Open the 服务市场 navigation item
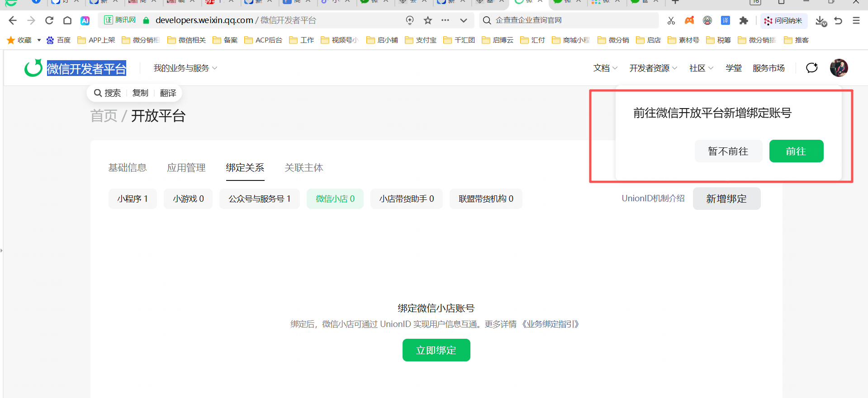Viewport: 868px width, 398px height. tap(768, 68)
